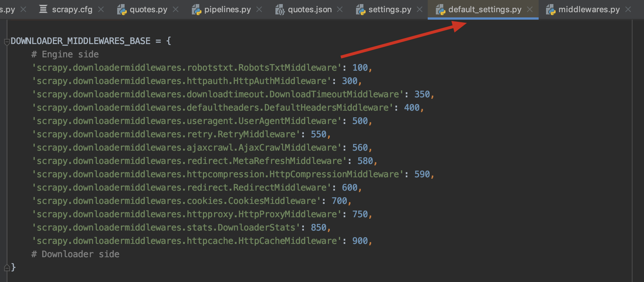Click the priority value 560
644x282 pixels.
tap(360, 148)
